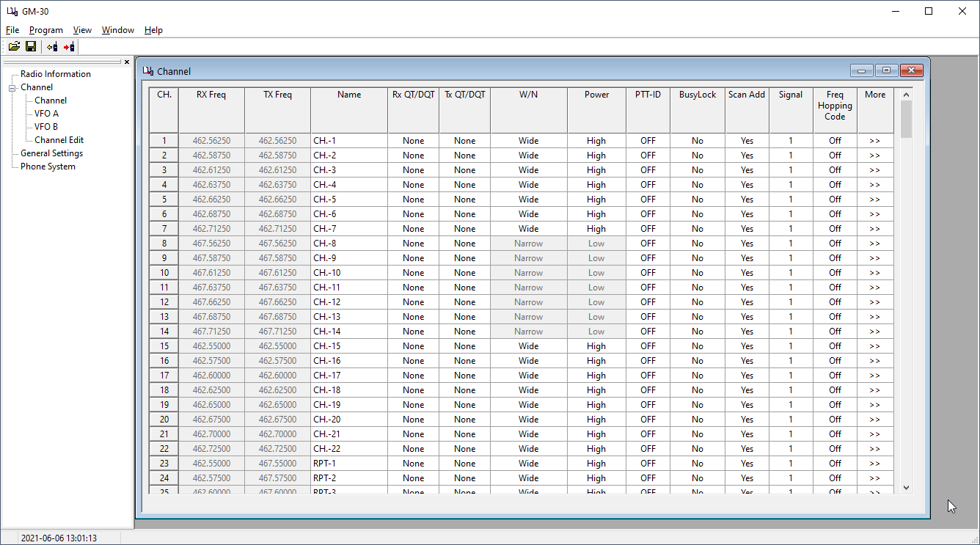
Task: Open the View menu
Action: (82, 29)
